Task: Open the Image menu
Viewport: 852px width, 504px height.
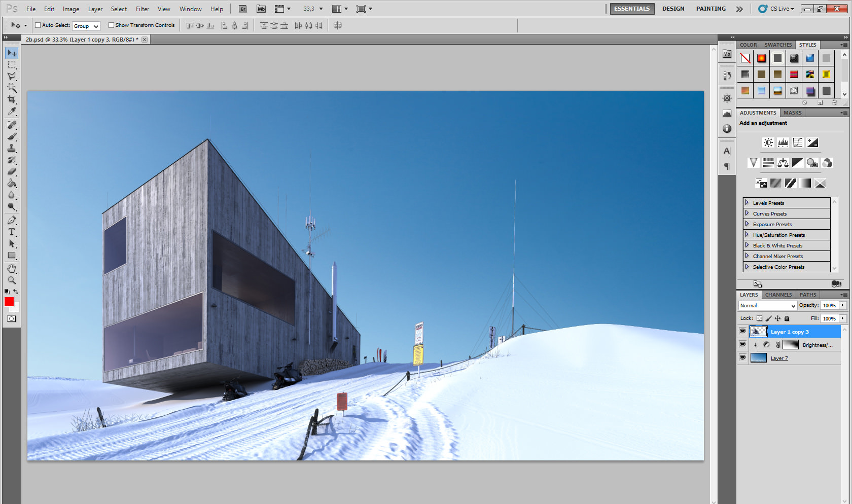Action: (x=71, y=9)
